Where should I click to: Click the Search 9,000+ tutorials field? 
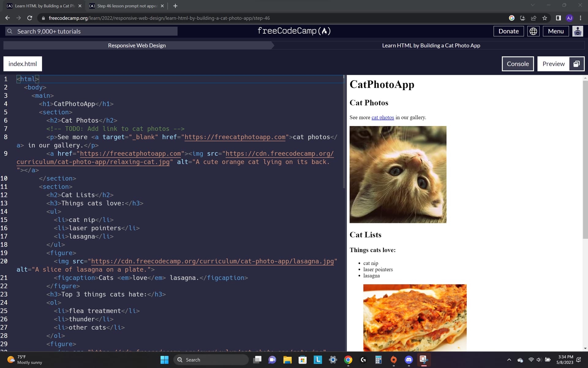pyautogui.click(x=90, y=31)
